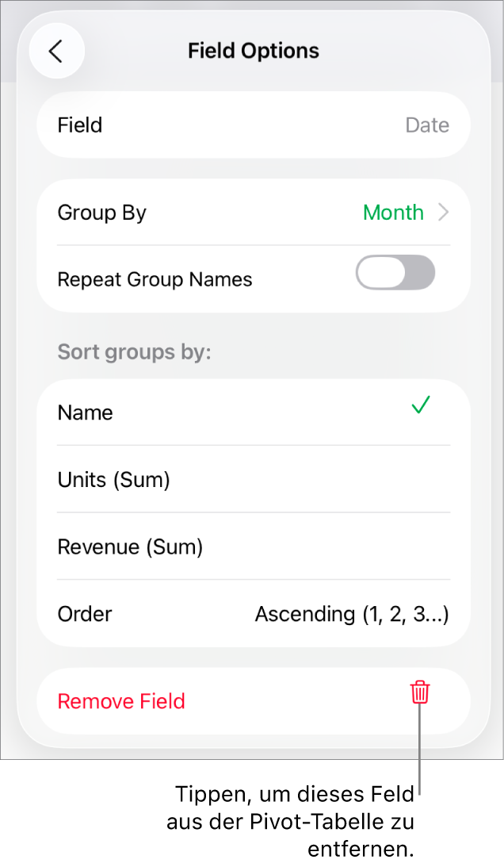Tap the back arrow button
This screenshot has width=504, height=867.
coord(56,52)
